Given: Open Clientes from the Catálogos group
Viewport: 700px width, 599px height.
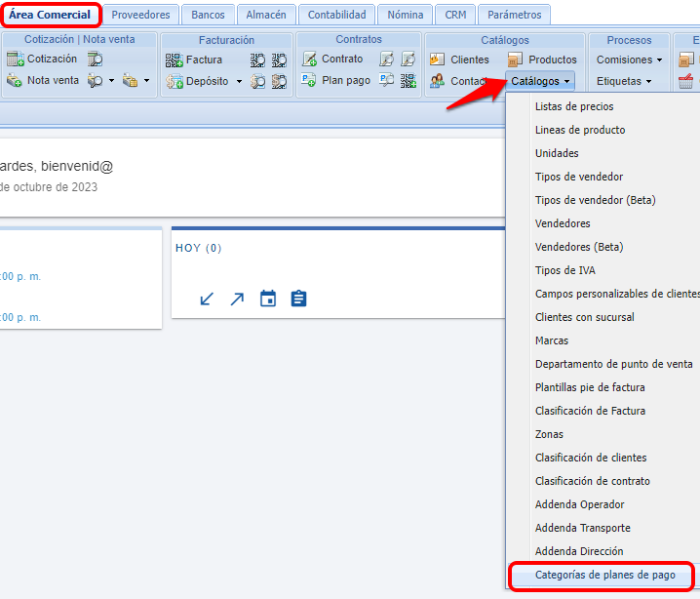Looking at the screenshot, I should [x=438, y=60].
